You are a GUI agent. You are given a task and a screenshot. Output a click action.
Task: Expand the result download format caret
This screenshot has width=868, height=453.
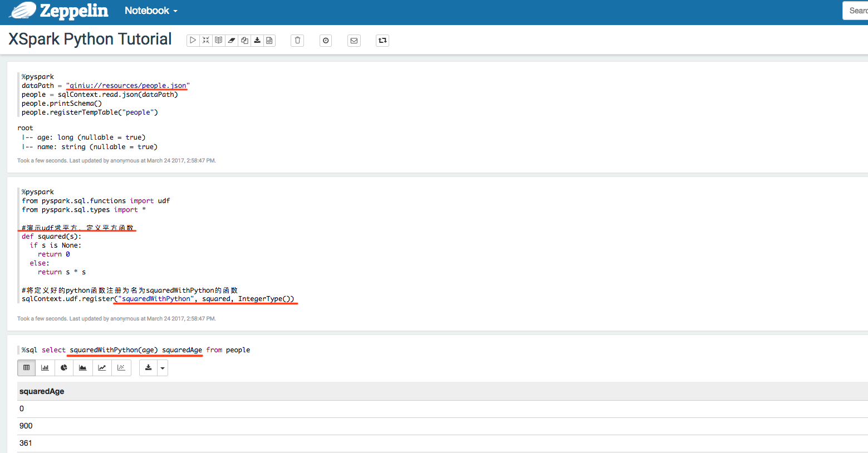(163, 368)
